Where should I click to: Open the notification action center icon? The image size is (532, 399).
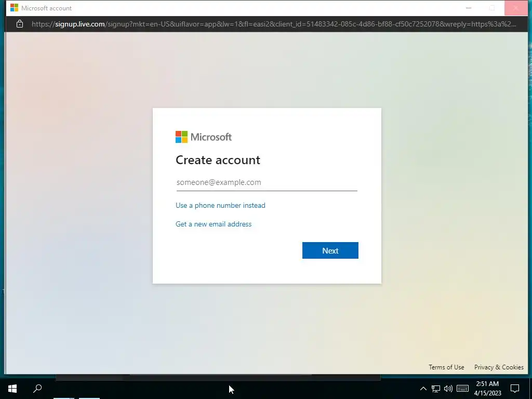515,389
